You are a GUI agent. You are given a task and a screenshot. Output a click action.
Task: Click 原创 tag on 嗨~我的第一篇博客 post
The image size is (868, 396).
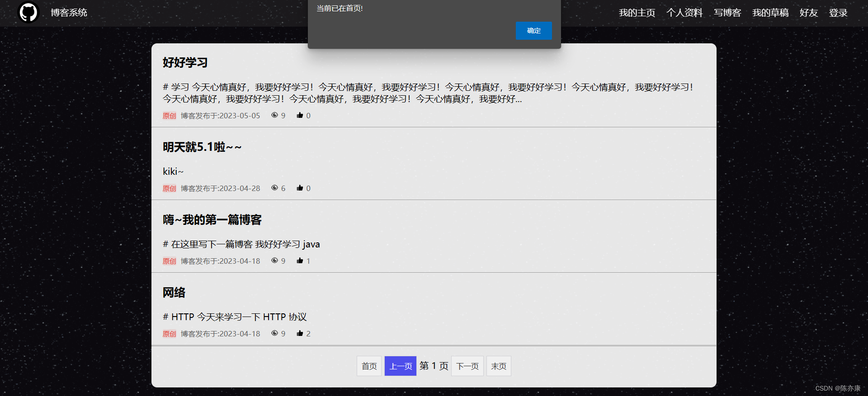click(x=170, y=261)
